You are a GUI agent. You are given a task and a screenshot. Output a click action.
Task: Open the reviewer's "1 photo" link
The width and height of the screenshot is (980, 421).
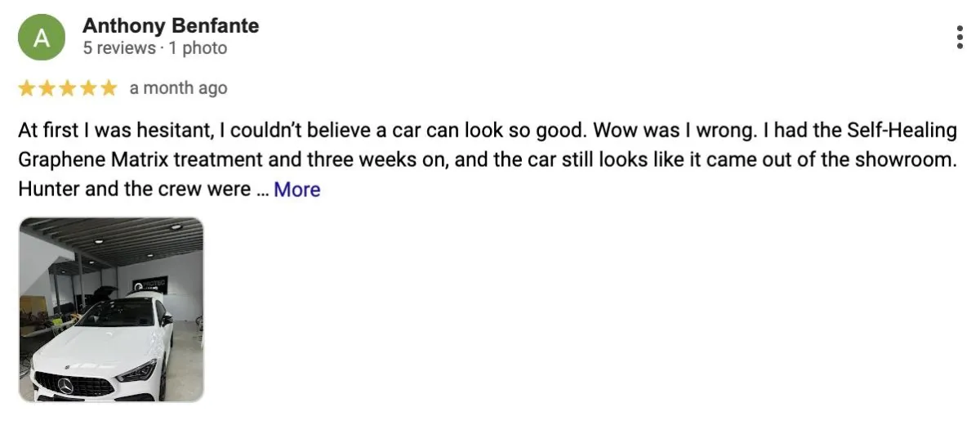(198, 48)
